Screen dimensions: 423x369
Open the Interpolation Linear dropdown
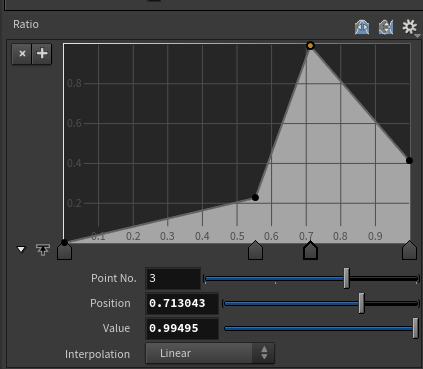pyautogui.click(x=210, y=353)
